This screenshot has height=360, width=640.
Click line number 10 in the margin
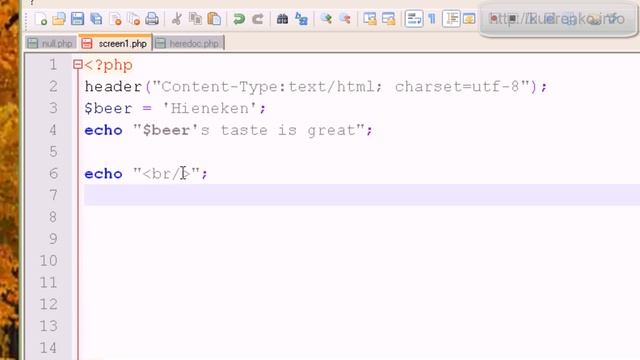(x=49, y=261)
